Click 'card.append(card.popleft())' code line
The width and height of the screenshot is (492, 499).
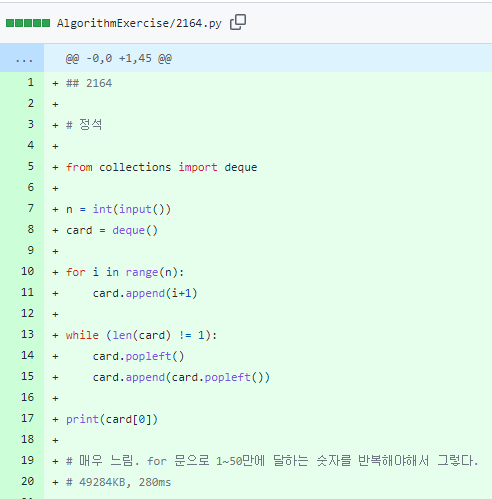pos(181,377)
